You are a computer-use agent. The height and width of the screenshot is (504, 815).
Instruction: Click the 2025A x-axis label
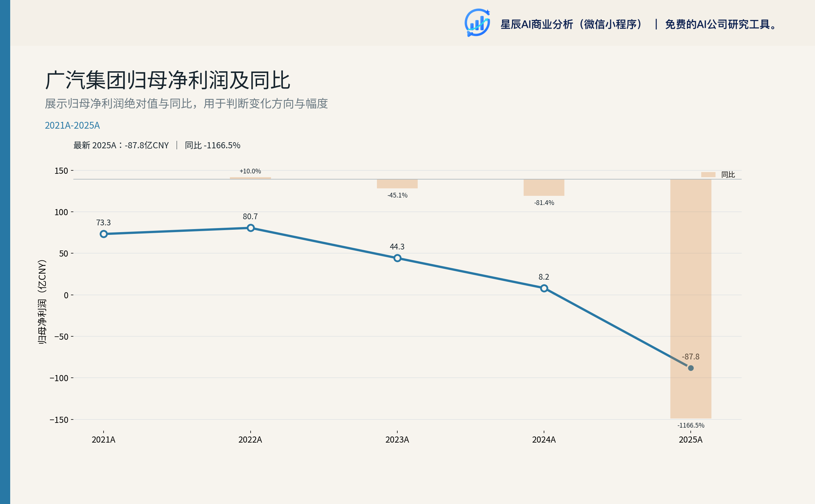click(691, 440)
